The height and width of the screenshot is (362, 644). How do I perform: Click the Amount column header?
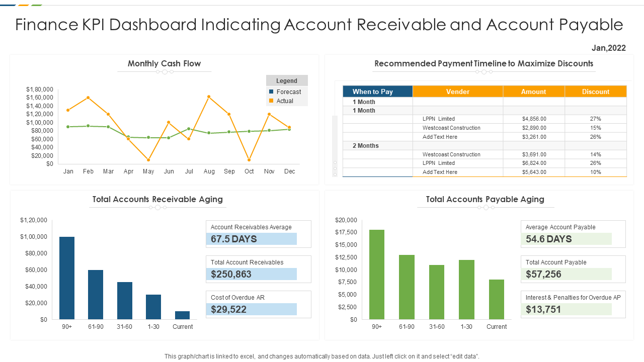[x=533, y=91]
